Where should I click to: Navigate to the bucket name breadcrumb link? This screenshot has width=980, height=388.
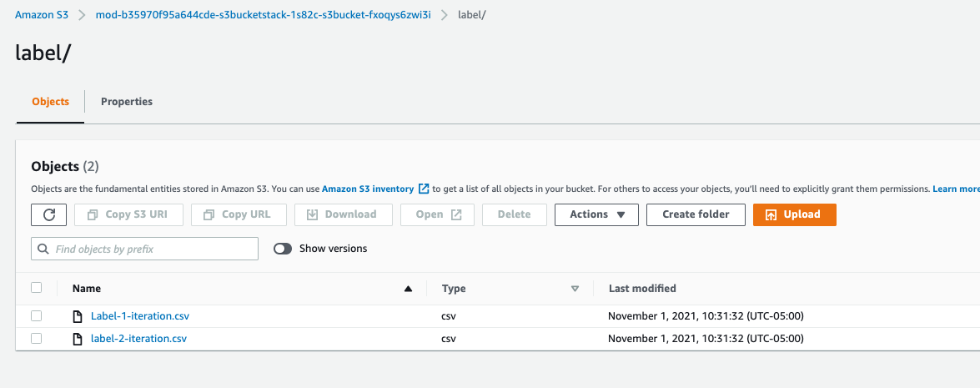[264, 16]
